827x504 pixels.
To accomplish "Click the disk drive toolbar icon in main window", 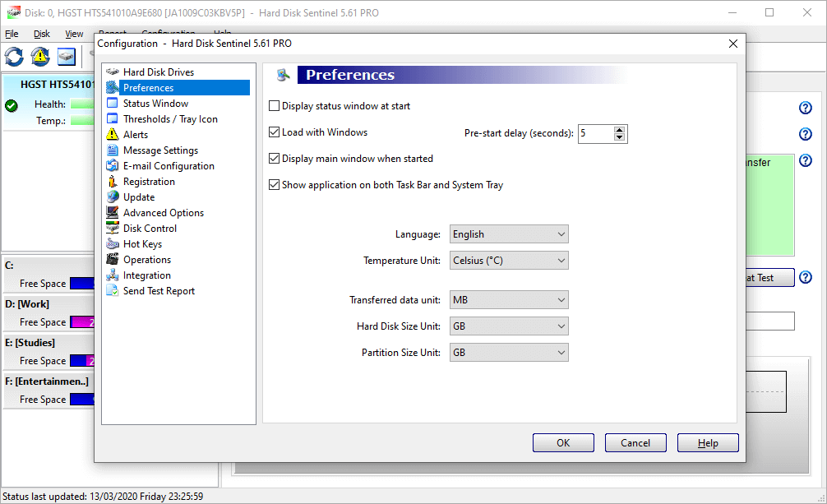I will [x=66, y=57].
